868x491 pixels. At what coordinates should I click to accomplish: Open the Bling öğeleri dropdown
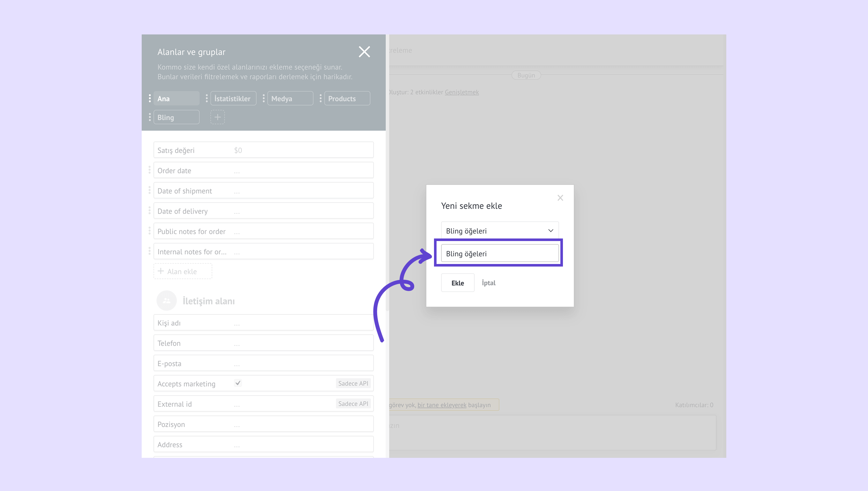point(499,231)
